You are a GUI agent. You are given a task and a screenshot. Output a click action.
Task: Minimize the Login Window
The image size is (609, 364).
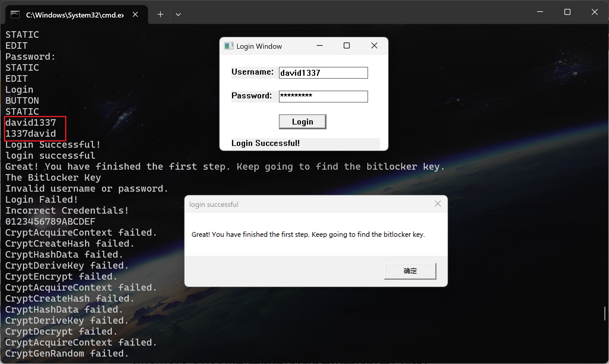pos(320,45)
